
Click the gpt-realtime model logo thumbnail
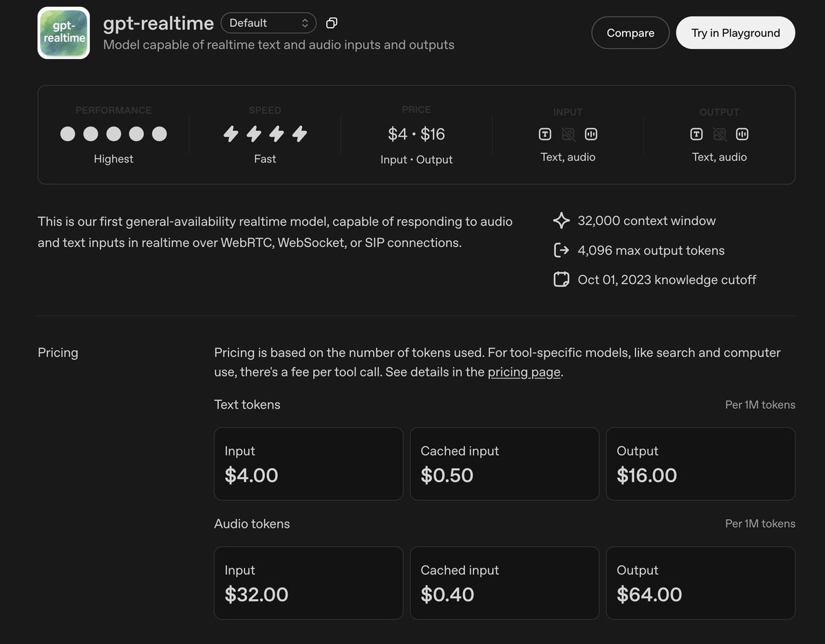(x=63, y=33)
